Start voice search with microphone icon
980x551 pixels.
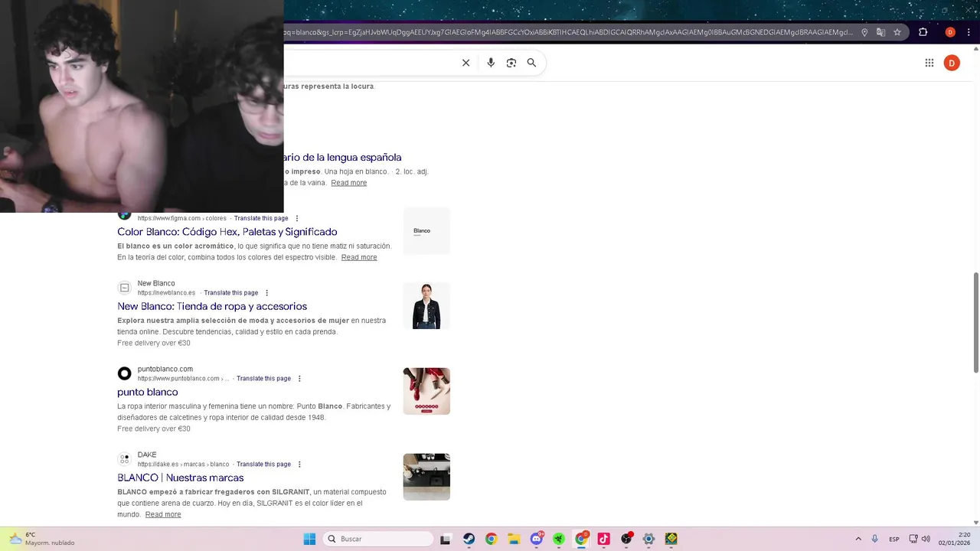[491, 63]
